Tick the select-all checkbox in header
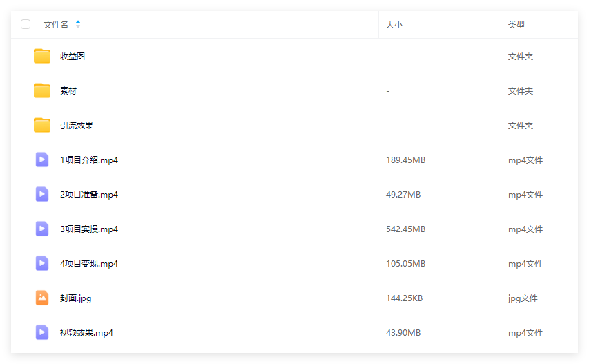The height and width of the screenshot is (364, 589). point(26,24)
